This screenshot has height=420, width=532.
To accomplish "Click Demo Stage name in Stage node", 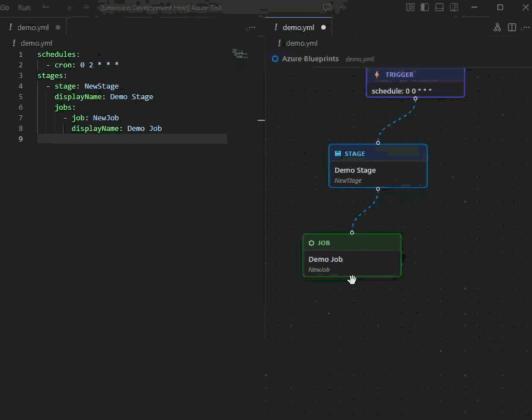I will tap(355, 170).
